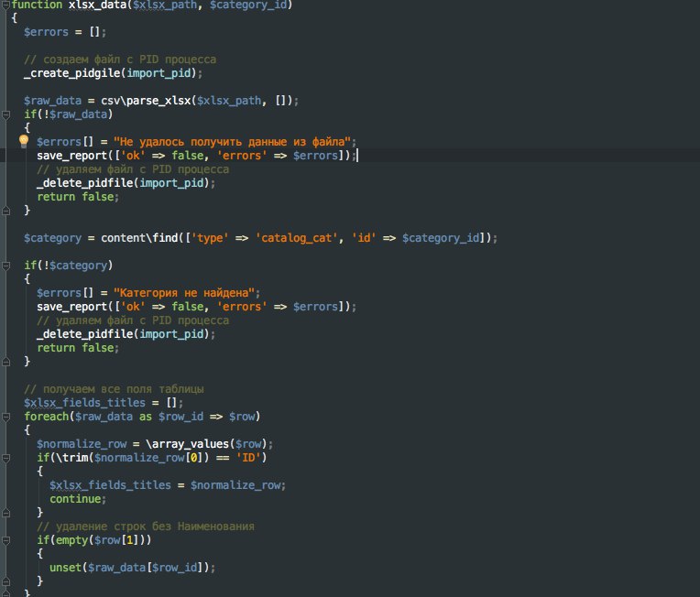This screenshot has height=597, width=700.
Task: Click the 'ID' string literal
Action: (x=248, y=458)
